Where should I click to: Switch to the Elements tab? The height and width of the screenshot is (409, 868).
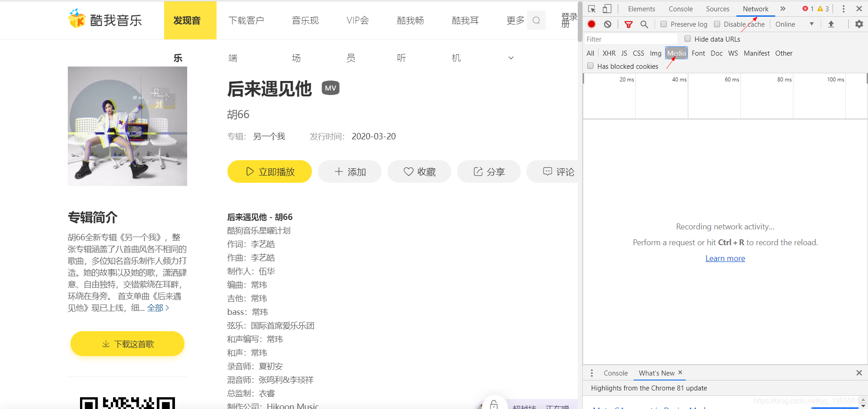pyautogui.click(x=641, y=9)
